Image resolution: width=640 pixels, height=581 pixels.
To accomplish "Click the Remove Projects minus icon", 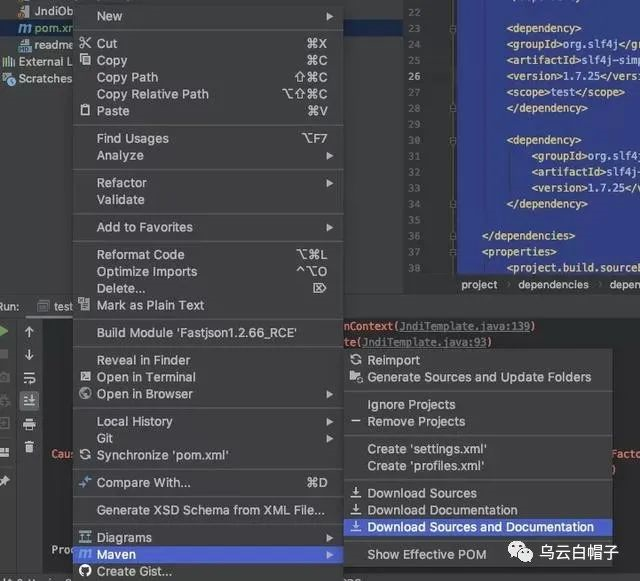I will [x=356, y=421].
